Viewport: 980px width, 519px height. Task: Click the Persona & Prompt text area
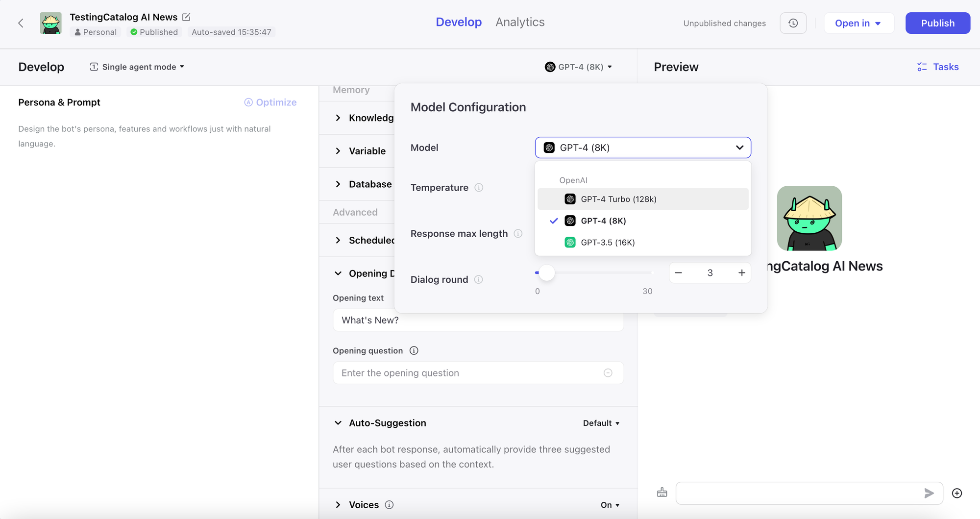click(x=159, y=136)
